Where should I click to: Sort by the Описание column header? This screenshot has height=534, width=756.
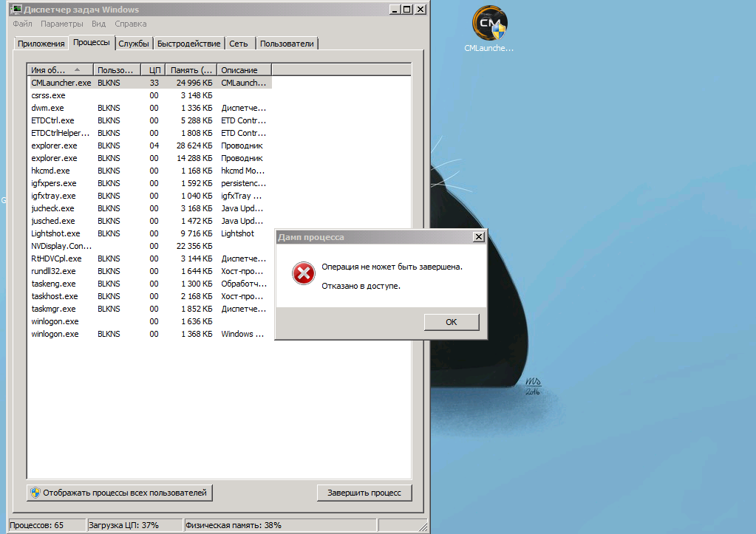click(245, 70)
